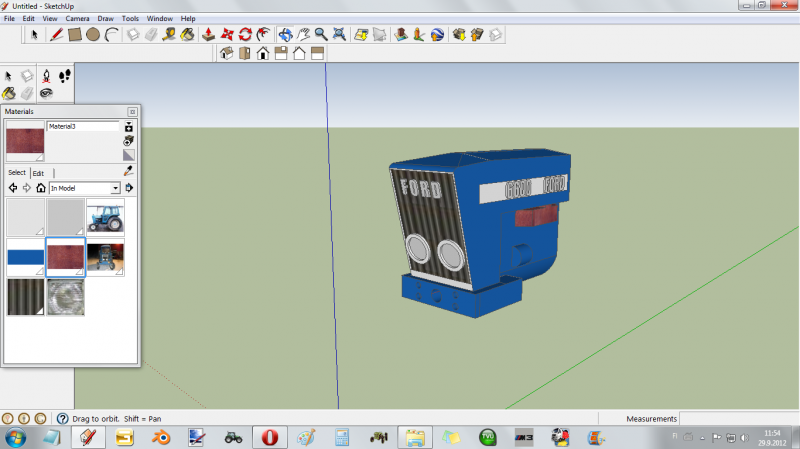
Task: Click the In Model home icon
Action: coord(41,188)
